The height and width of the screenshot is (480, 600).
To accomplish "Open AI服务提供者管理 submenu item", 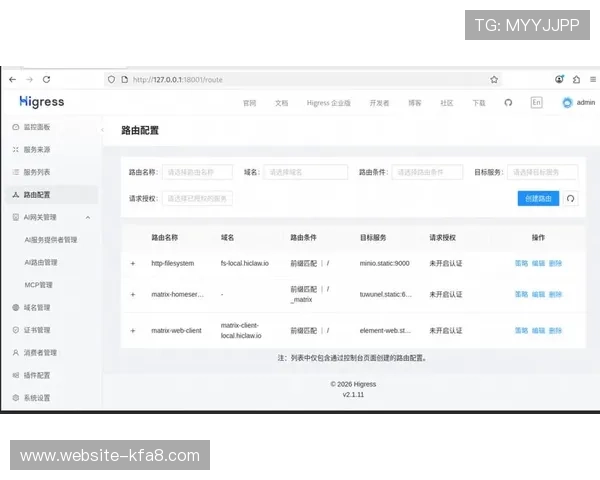I will [51, 240].
